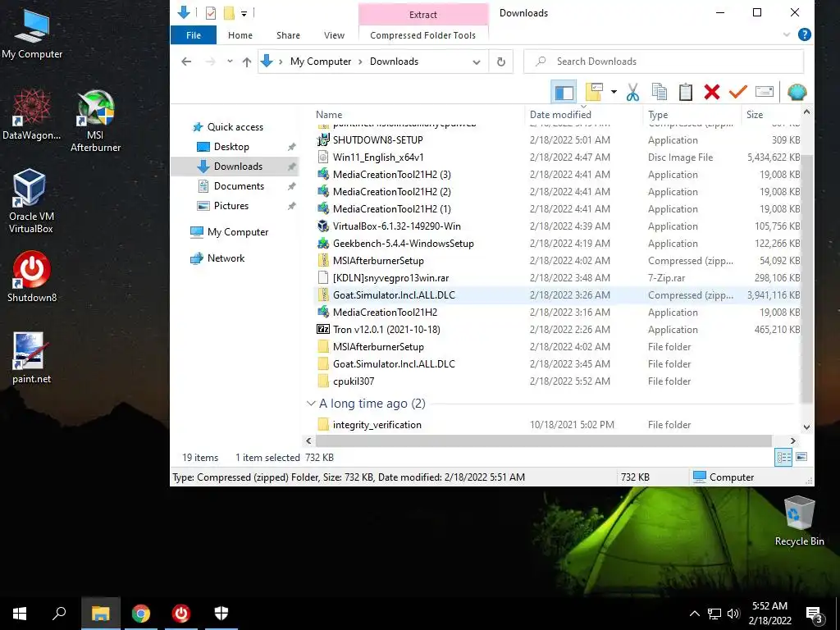
Task: Select Network in the navigation pane
Action: click(x=226, y=258)
